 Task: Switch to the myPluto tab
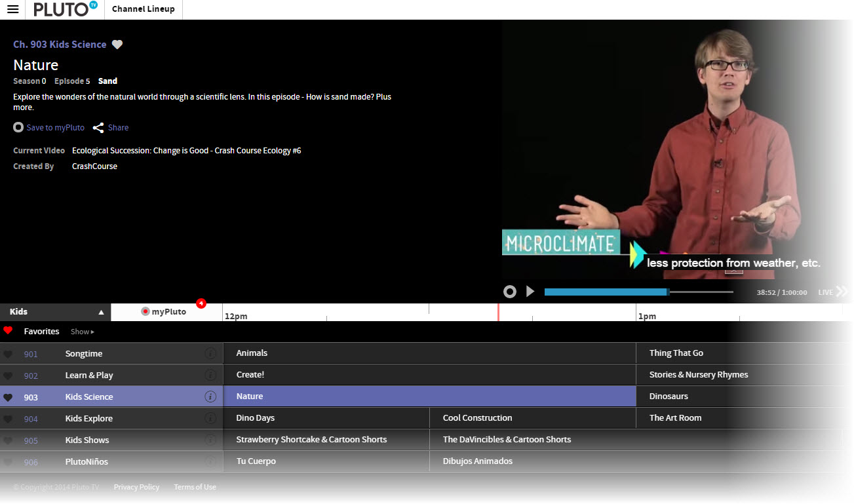coord(166,312)
